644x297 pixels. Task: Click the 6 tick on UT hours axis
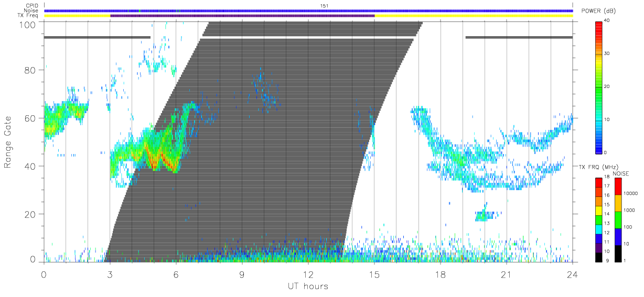pos(176,274)
